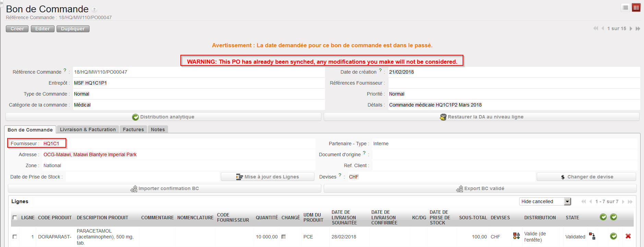The width and height of the screenshot is (644, 247).
Task: Click the Date de Prise de Stock field
Action: (142, 177)
